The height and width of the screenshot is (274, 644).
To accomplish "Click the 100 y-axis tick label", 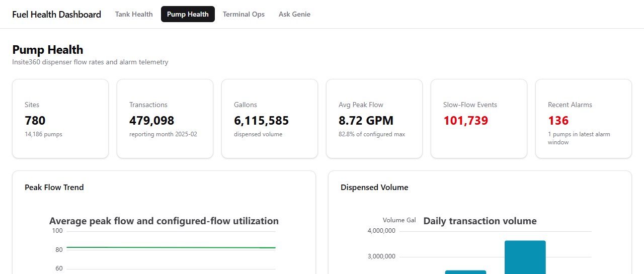I will pos(57,231).
